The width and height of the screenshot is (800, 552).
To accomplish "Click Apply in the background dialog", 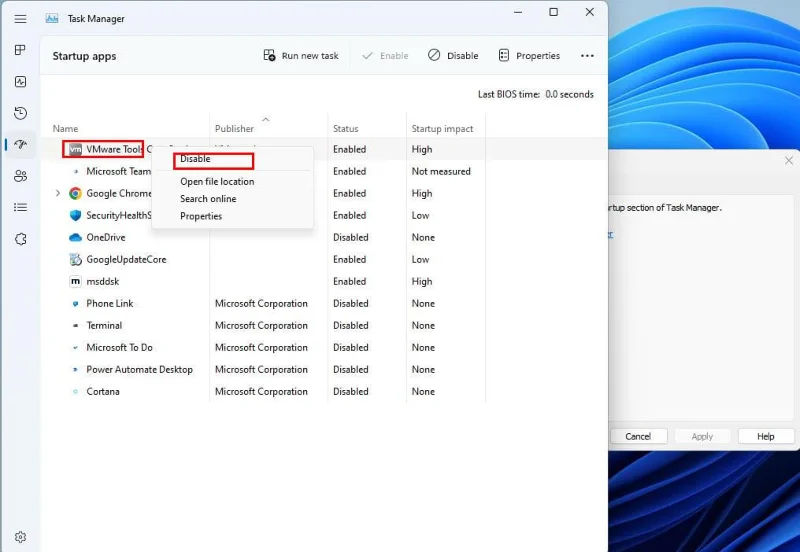I will point(703,436).
